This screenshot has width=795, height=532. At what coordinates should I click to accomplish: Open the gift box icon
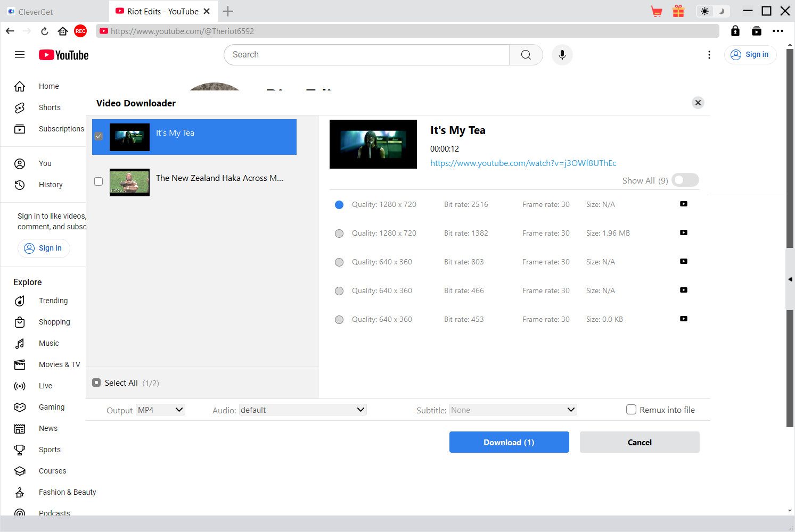click(678, 11)
